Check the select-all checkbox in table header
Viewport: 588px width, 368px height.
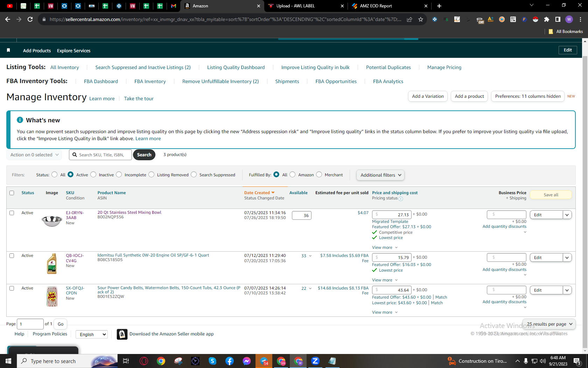pos(12,193)
